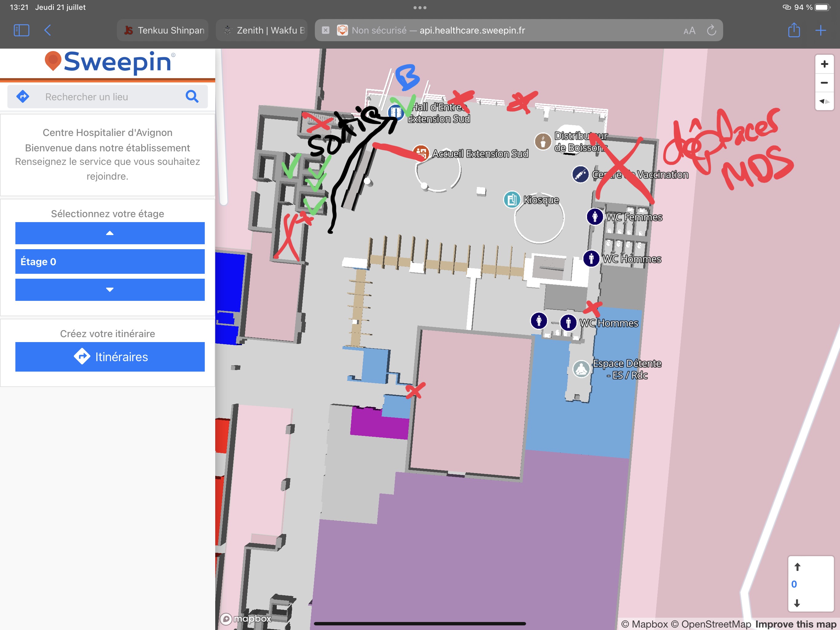Reset map bearing with compass button
The width and height of the screenshot is (840, 630).
click(824, 102)
